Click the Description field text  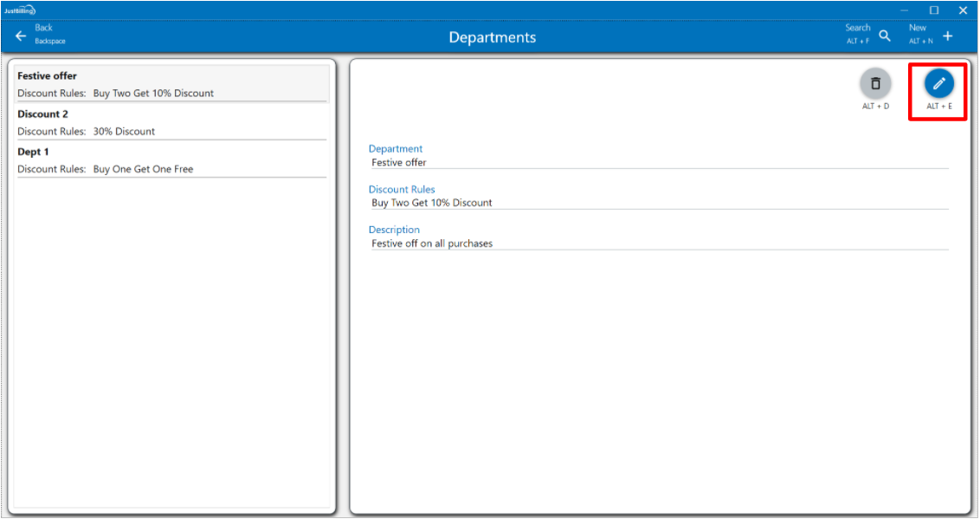[432, 244]
